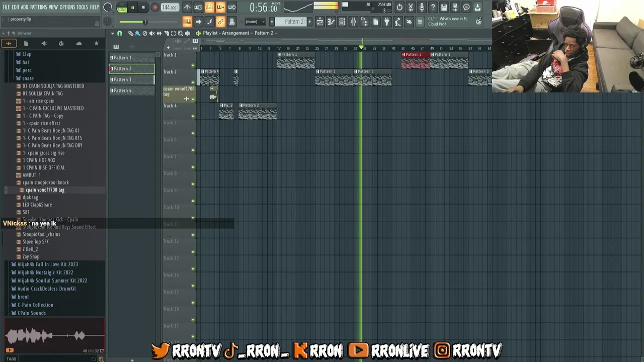Switch browser to the favorites star tab

click(x=97, y=44)
